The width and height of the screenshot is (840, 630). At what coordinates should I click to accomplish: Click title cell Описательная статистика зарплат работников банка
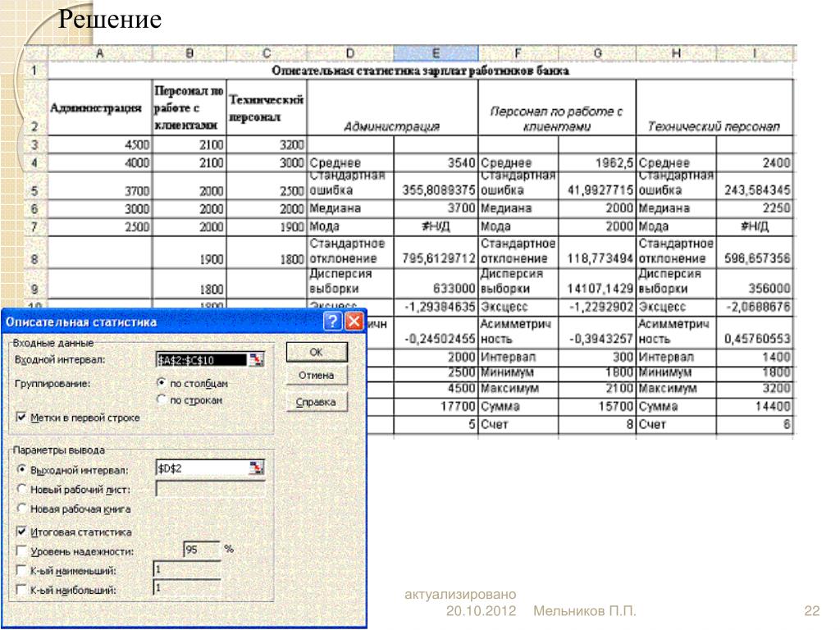420,71
